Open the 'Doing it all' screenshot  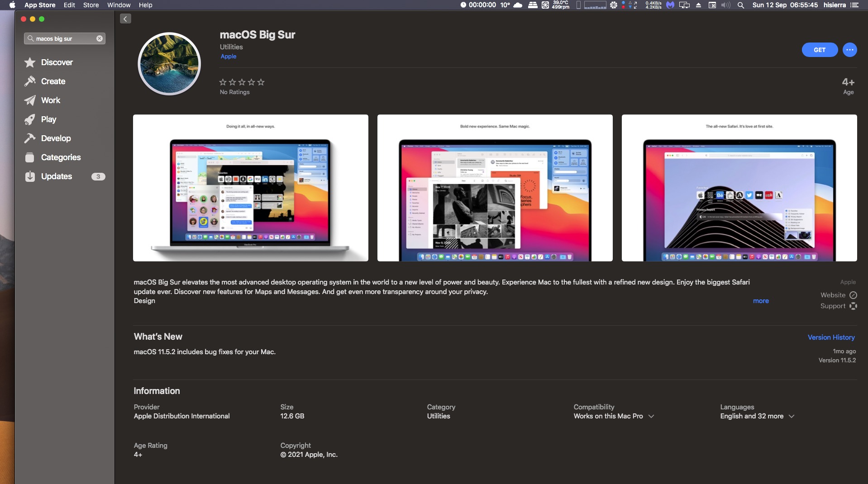coord(251,188)
